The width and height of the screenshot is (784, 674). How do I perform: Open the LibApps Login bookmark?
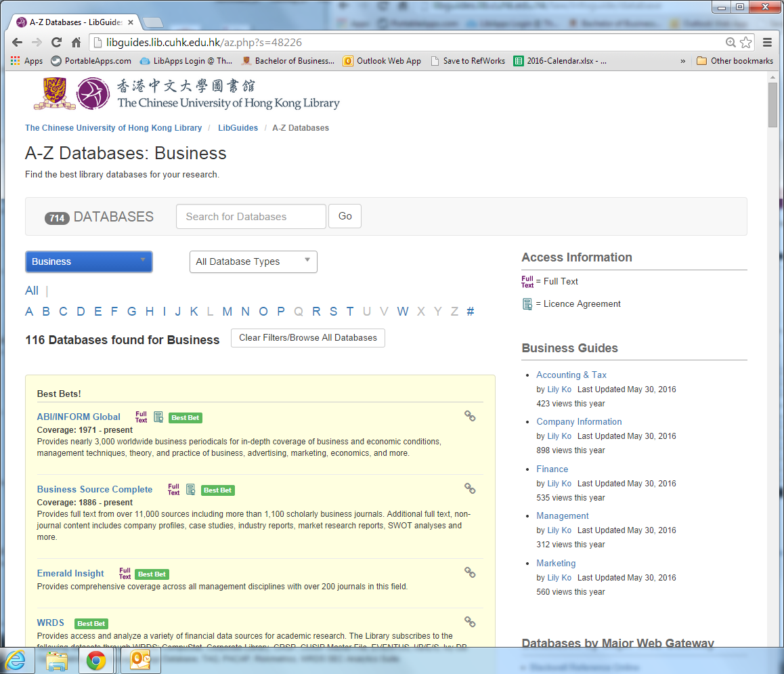[186, 61]
